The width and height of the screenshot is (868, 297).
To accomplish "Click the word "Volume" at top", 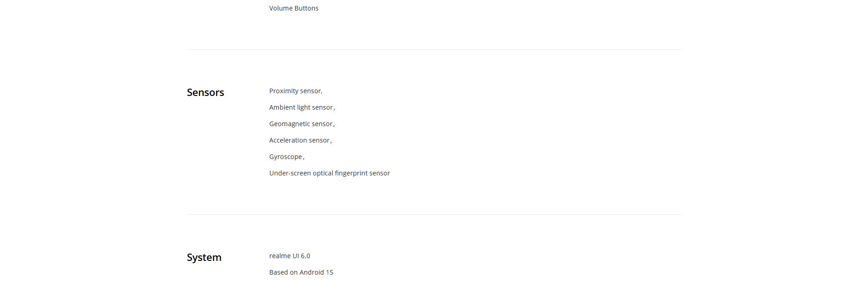I will (280, 8).
